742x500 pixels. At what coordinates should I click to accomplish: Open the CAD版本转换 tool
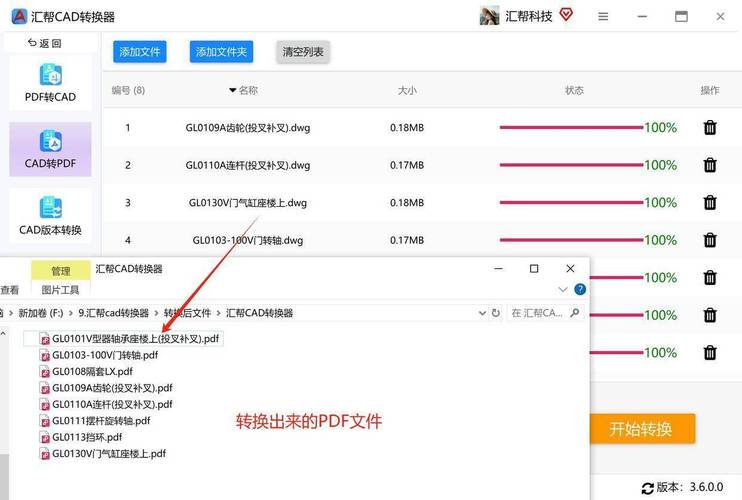tap(50, 216)
